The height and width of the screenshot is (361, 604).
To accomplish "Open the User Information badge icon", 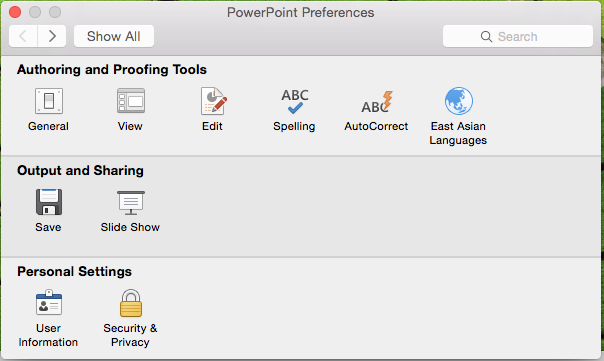I will pos(49,303).
